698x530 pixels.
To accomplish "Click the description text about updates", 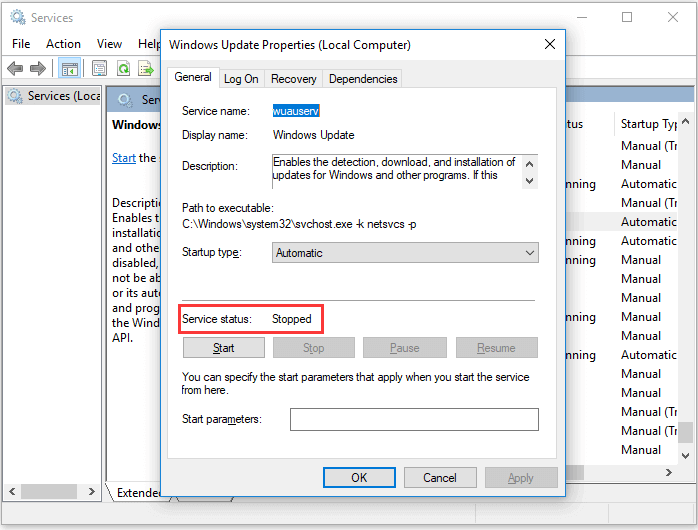I will point(394,169).
